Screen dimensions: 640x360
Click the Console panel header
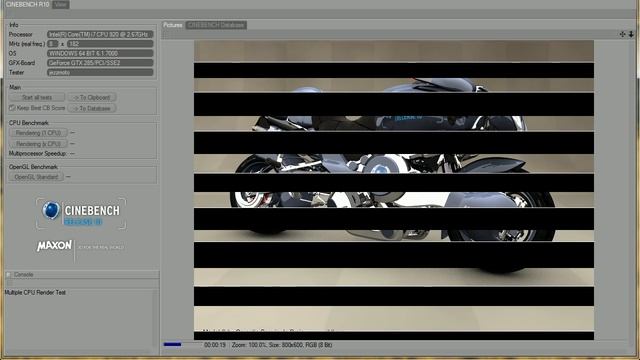click(82, 275)
